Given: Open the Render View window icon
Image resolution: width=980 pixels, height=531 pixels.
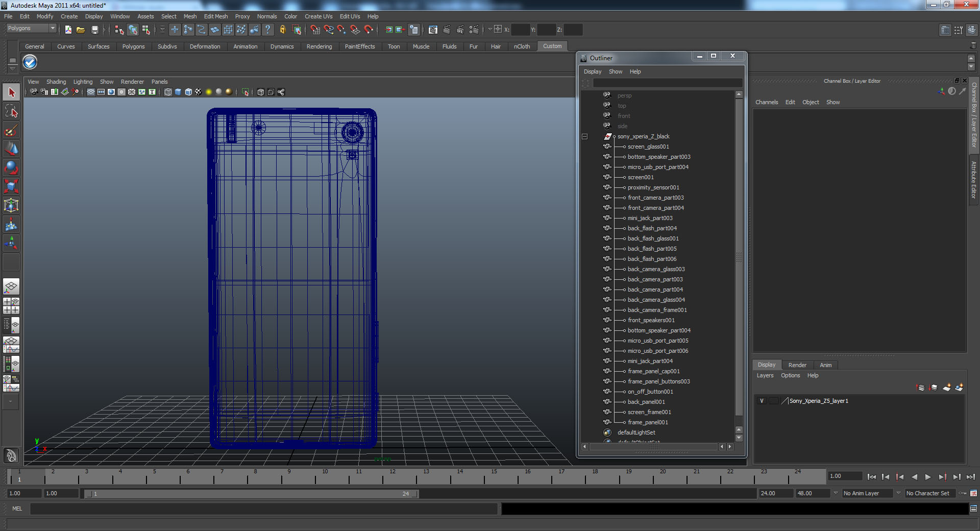Looking at the screenshot, I should click(x=433, y=30).
